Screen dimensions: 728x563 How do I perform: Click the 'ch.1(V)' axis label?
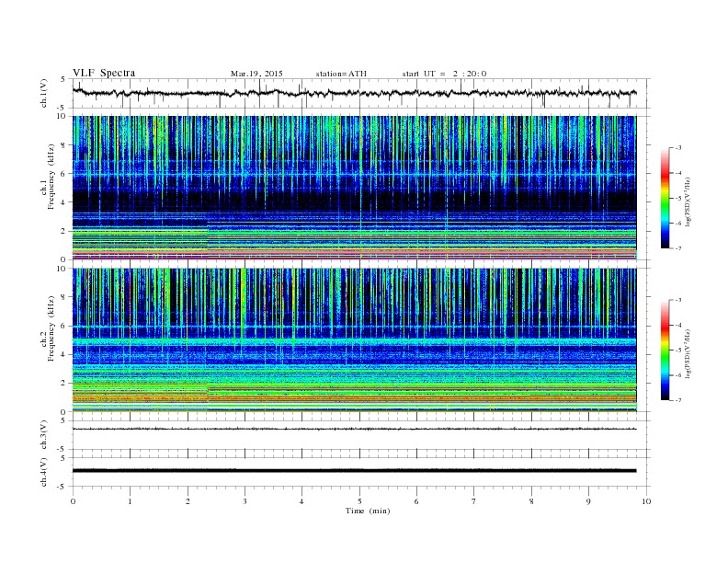(x=44, y=93)
